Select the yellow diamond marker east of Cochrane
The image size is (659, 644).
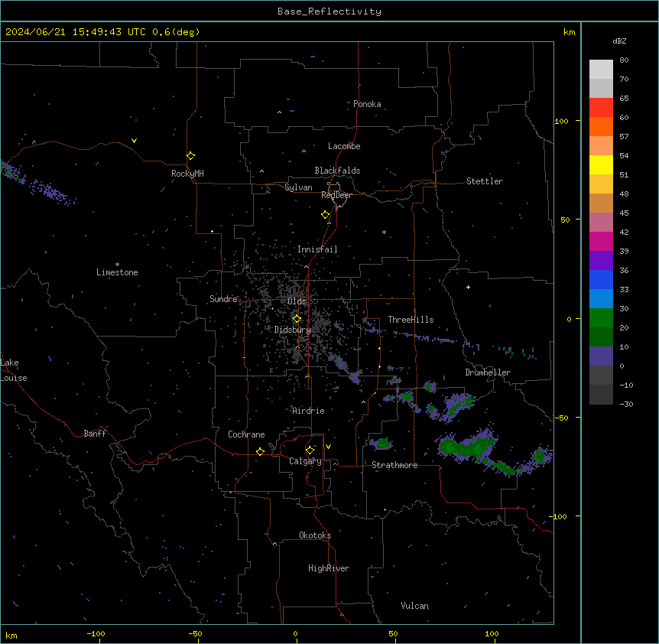click(x=260, y=451)
